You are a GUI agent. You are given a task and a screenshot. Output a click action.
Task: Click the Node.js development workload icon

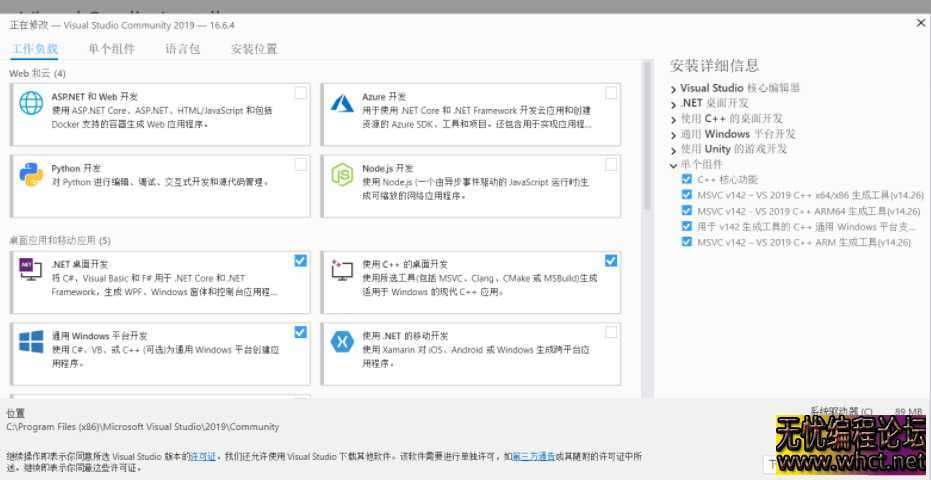coord(343,174)
